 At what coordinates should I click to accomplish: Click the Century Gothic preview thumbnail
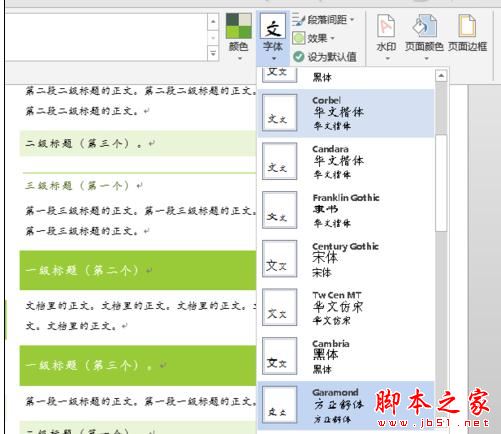coord(279,259)
